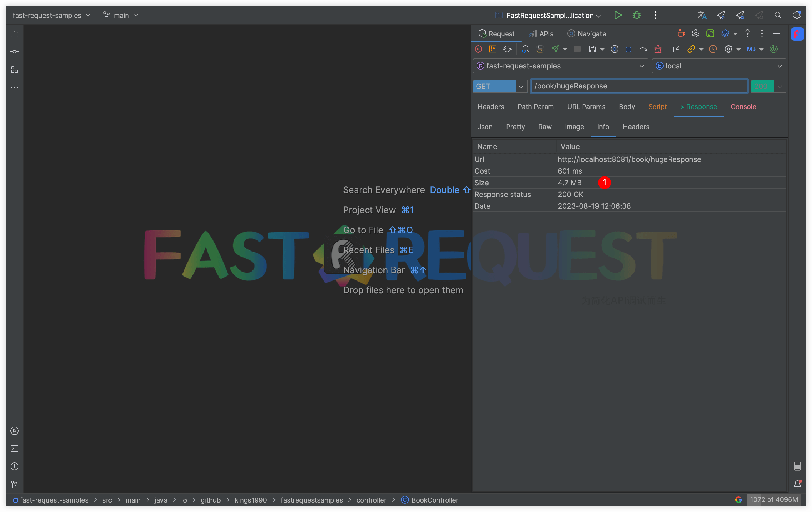Screen dimensions: 812x512
Task: Click the blue copy squares icon
Action: pos(628,49)
